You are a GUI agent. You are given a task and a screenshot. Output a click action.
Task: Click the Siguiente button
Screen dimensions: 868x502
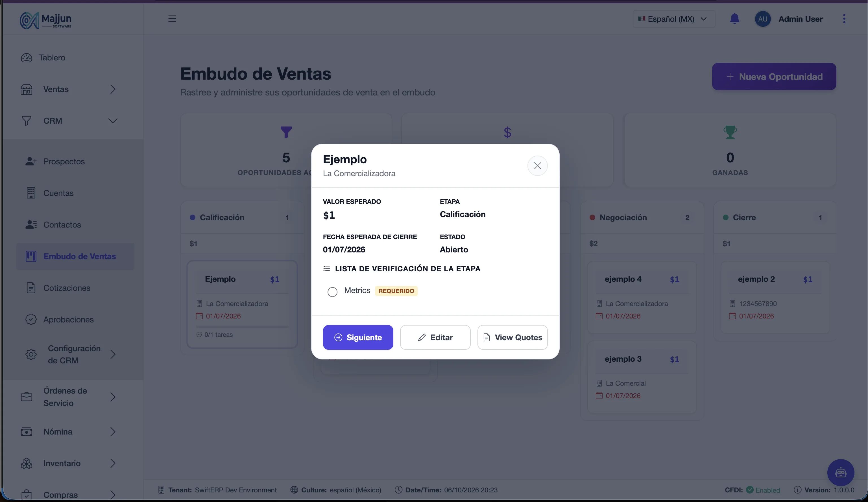[x=358, y=337]
